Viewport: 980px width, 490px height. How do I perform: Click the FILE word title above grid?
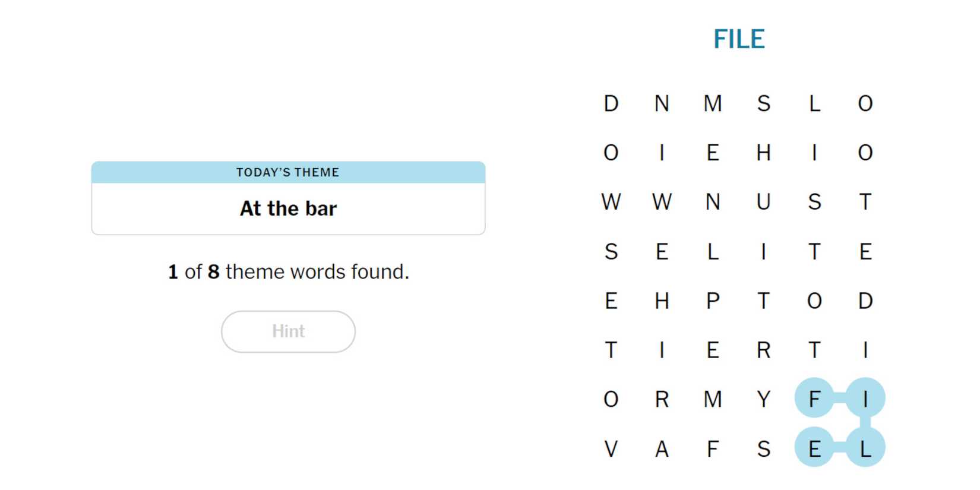[x=738, y=39]
